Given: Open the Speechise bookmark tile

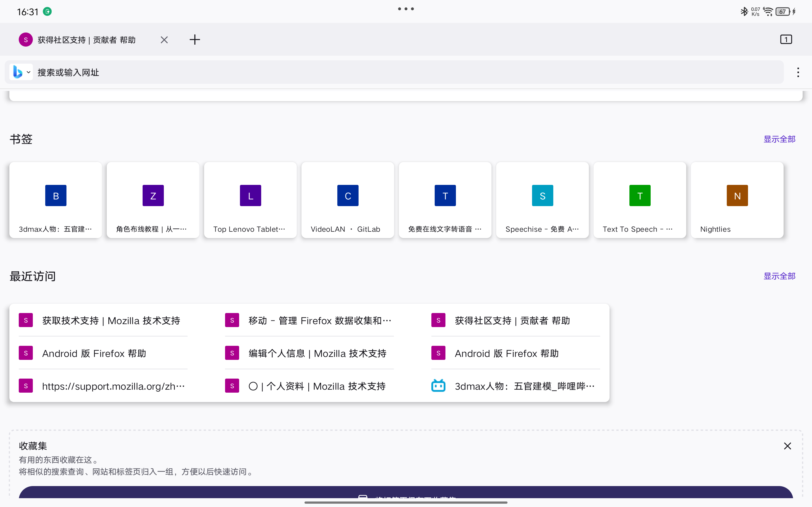Looking at the screenshot, I should coord(542,200).
